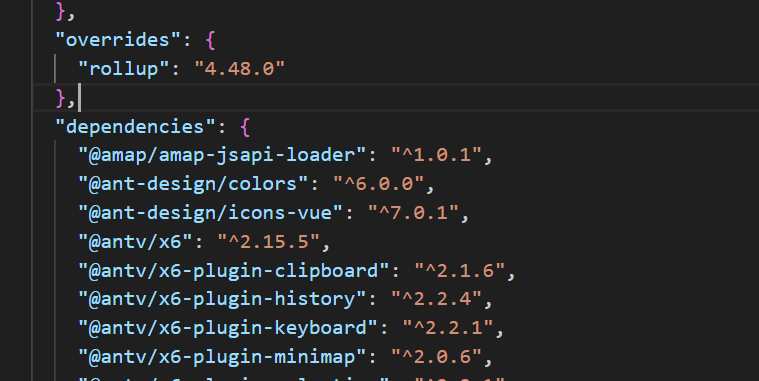Click the "^2.15.5" version value
Viewport: 759px width, 381px height.
tap(269, 241)
